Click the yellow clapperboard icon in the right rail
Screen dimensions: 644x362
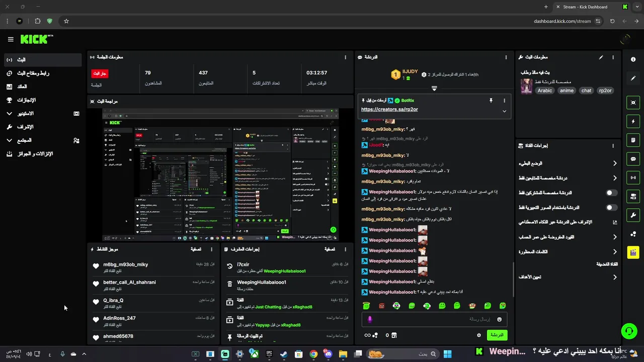633,252
